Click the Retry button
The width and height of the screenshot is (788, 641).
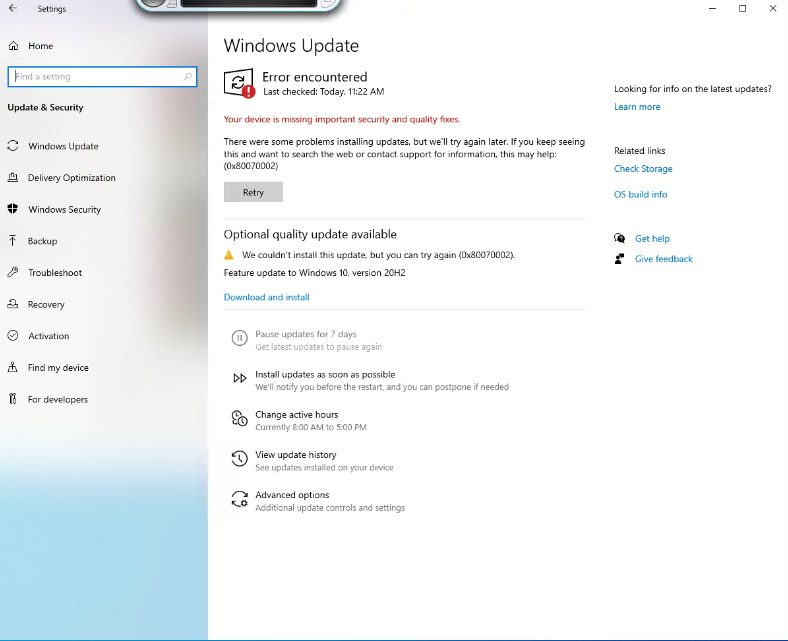pos(253,192)
